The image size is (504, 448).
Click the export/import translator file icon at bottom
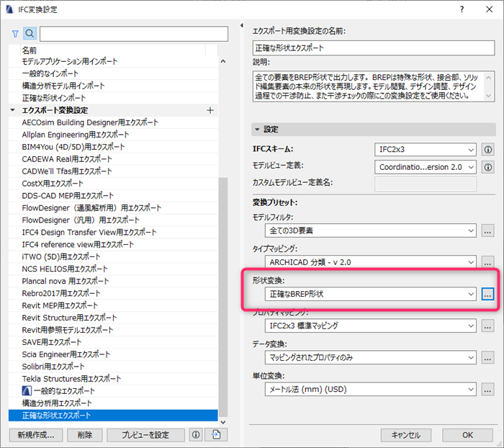(x=216, y=435)
